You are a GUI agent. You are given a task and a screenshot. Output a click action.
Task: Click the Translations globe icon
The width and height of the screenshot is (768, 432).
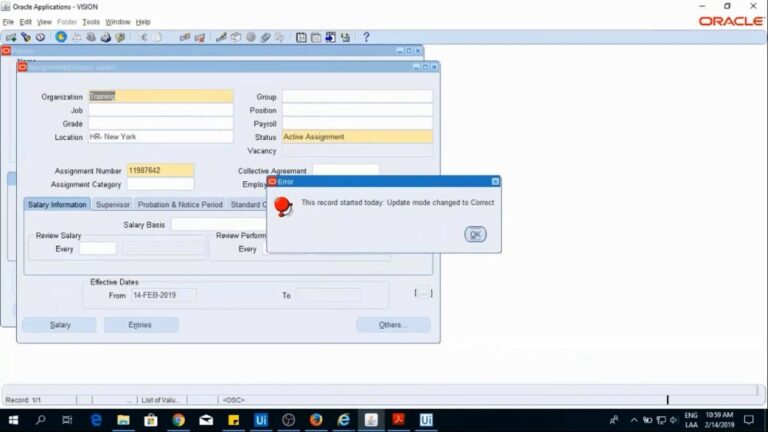tap(250, 37)
